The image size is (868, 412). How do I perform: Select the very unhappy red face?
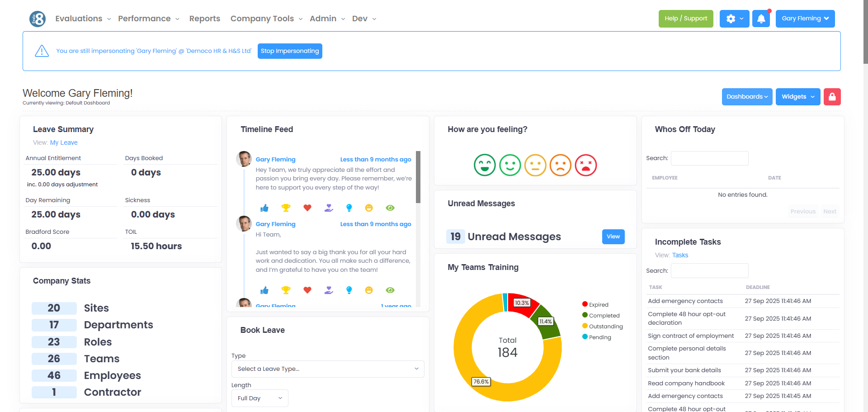pos(586,165)
